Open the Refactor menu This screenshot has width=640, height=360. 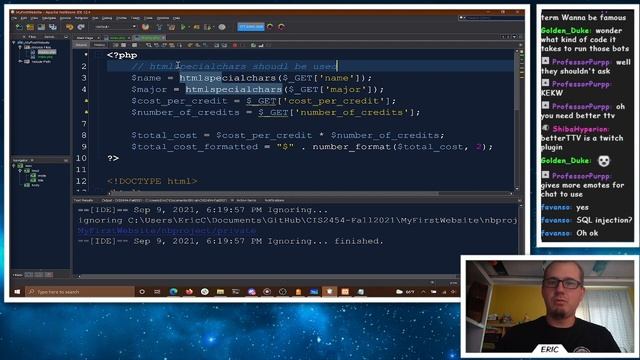tap(81, 18)
